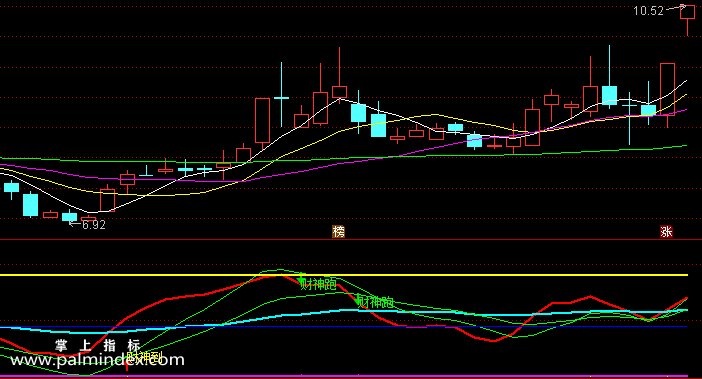Click the first 财神跑 signal label
The width and height of the screenshot is (702, 379).
click(x=318, y=284)
